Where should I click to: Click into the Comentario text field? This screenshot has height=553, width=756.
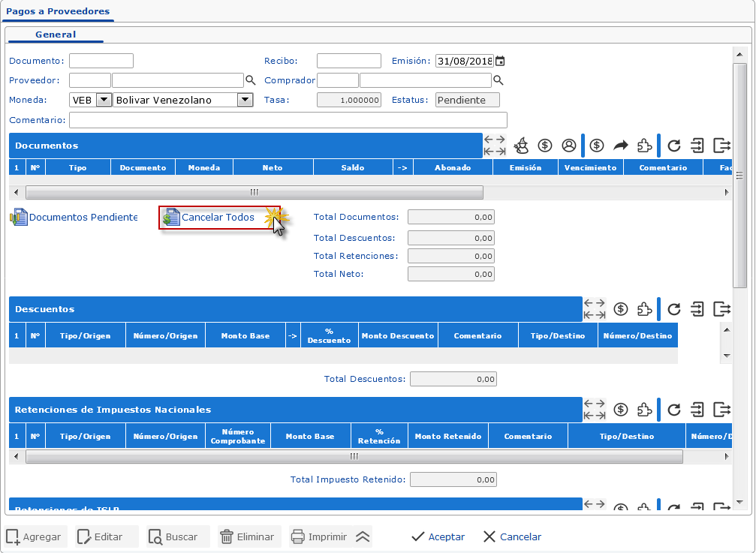click(288, 120)
